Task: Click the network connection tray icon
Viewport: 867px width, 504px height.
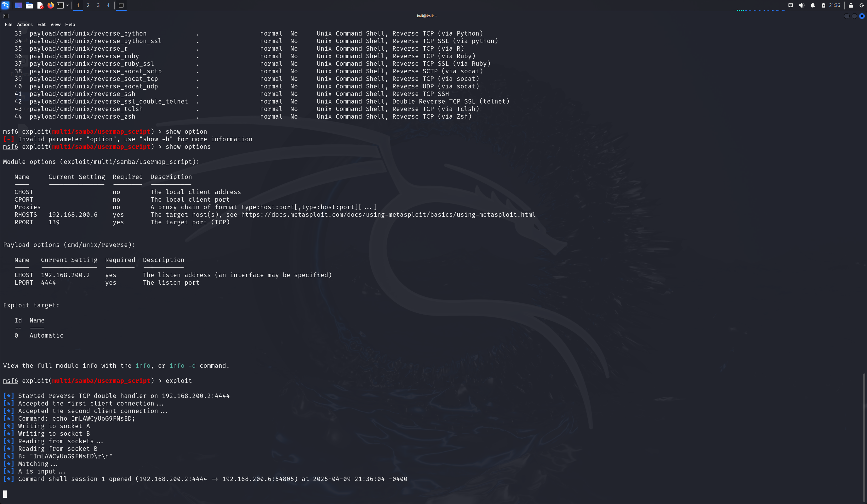Action: [790, 5]
